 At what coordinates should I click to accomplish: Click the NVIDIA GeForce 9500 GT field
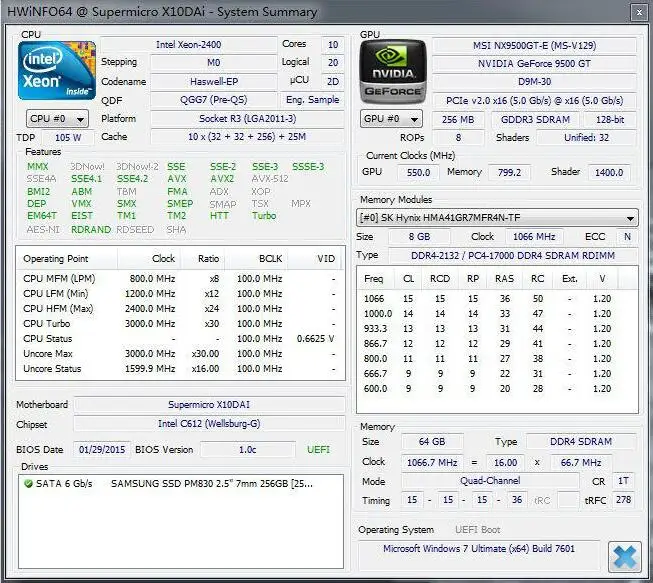534,64
